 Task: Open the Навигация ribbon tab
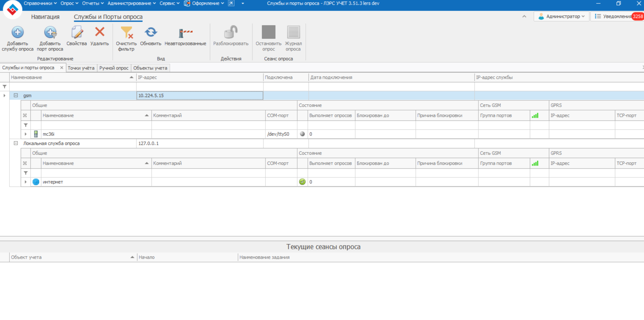[45, 17]
